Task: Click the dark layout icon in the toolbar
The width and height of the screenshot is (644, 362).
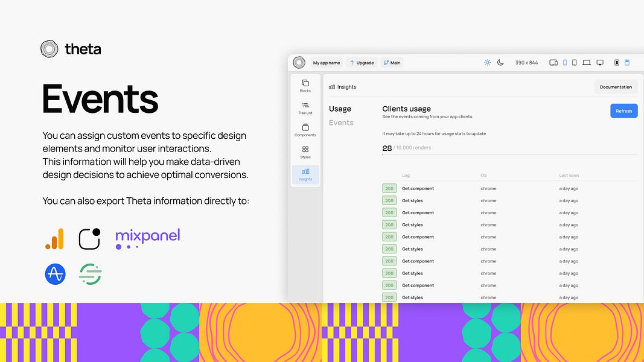Action: pyautogui.click(x=616, y=62)
